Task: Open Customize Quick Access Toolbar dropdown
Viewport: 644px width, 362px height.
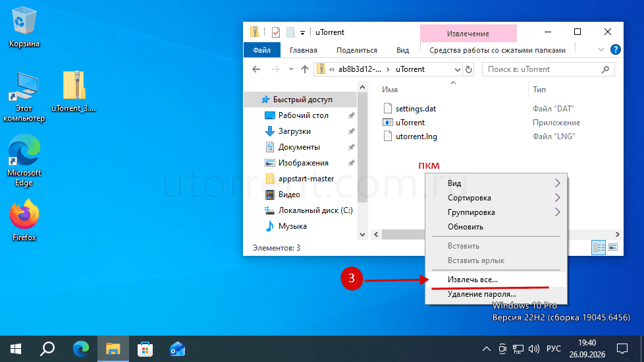Action: [x=302, y=32]
